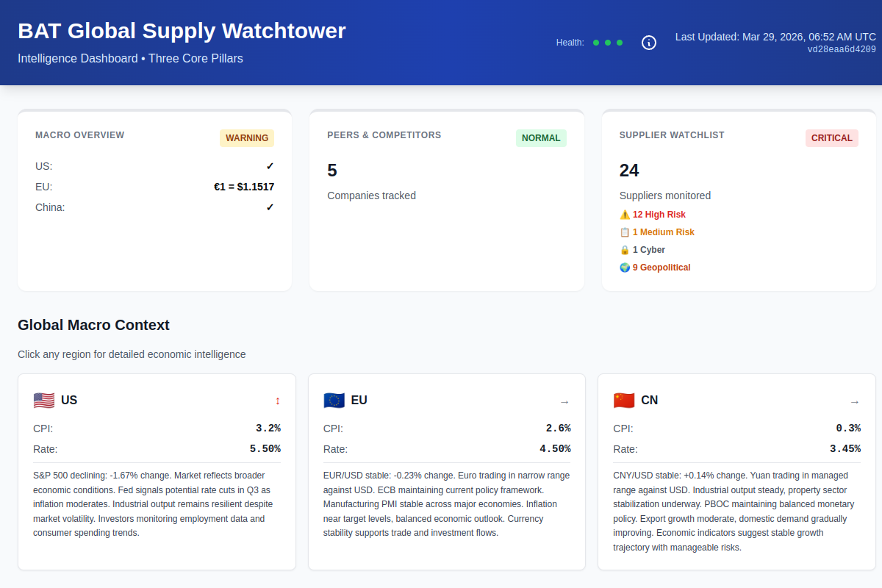Click the version hash vd28eaa6d4209
Screen dimensions: 882x588
[x=842, y=50]
